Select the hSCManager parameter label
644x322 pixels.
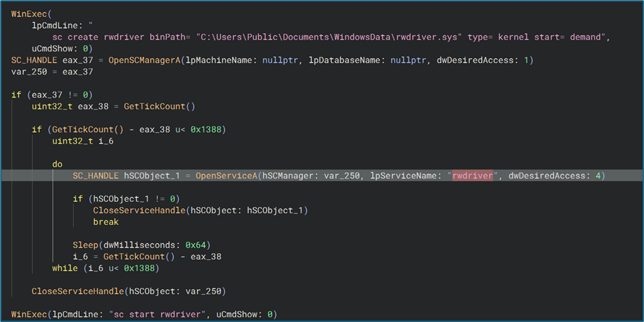tap(292, 176)
